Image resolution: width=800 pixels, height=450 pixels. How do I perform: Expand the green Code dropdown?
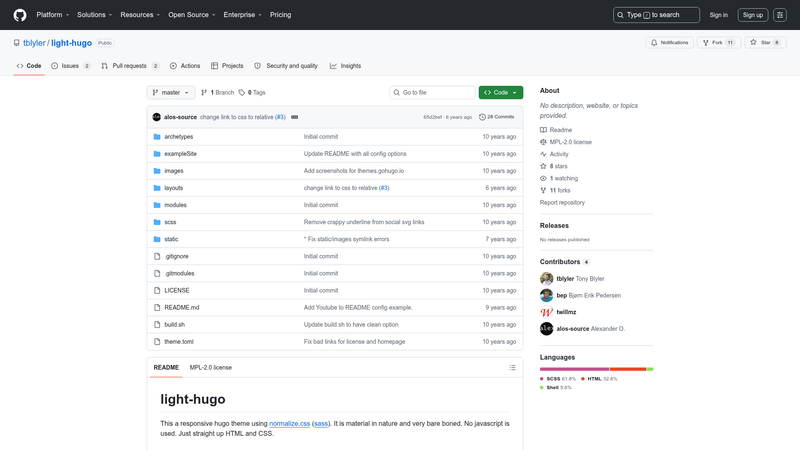[501, 92]
